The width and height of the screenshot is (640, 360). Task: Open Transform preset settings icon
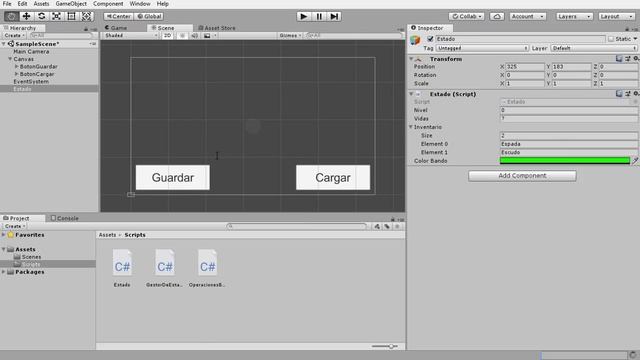[628, 59]
